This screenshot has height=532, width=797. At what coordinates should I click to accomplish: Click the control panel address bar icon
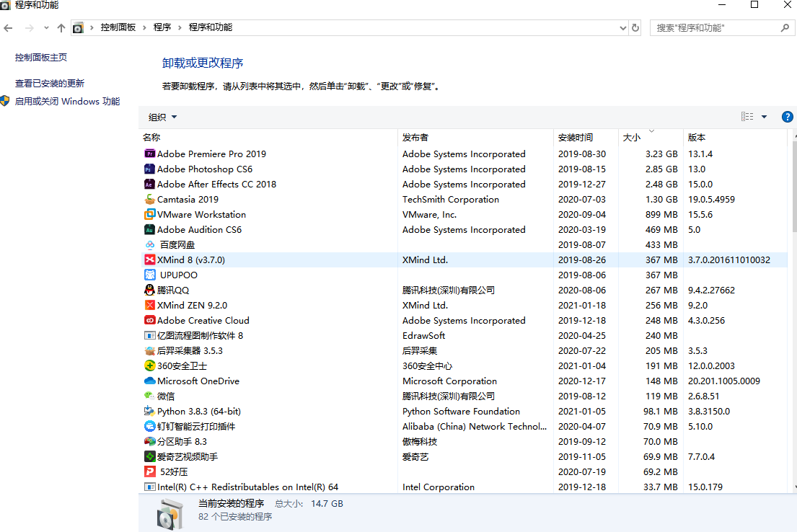78,28
